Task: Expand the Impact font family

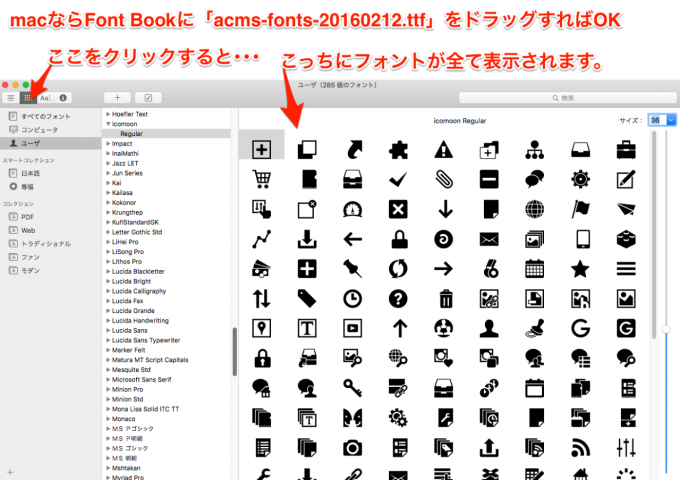Action: 107,143
